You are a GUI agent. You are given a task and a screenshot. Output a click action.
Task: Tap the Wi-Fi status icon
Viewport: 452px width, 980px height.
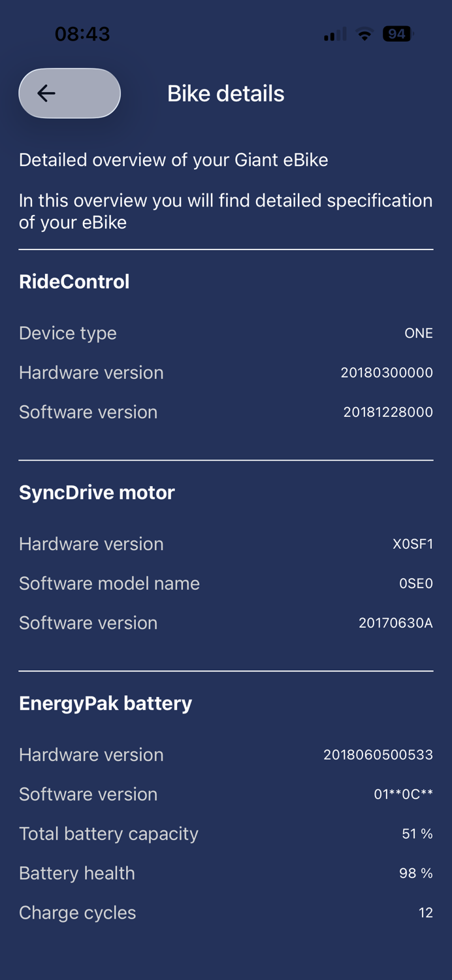[x=364, y=34]
